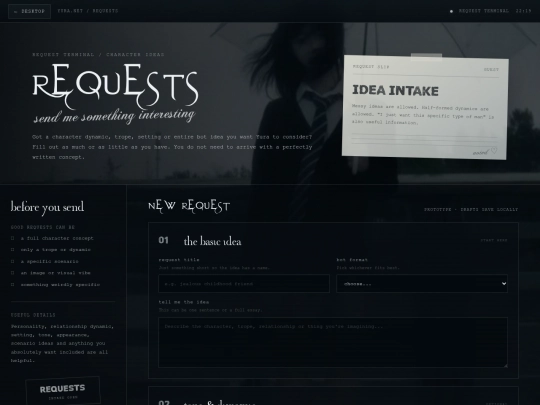This screenshot has width=540, height=405.
Task: Click the status dot beside Request Terminal
Action: pos(451,11)
